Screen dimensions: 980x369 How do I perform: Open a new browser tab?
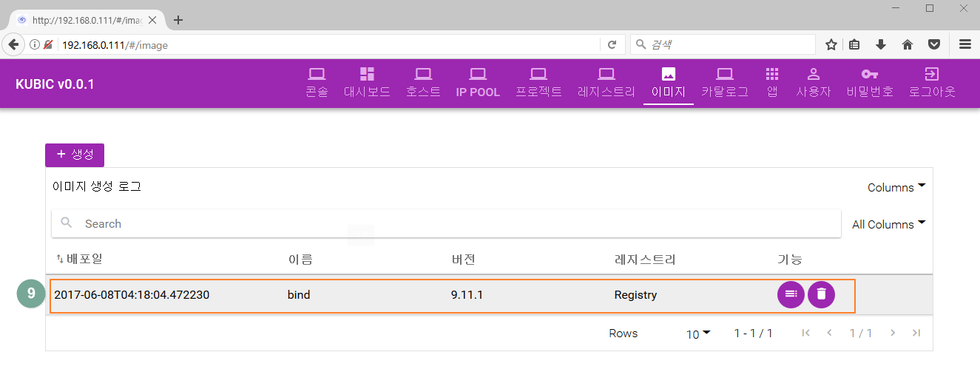[x=178, y=20]
